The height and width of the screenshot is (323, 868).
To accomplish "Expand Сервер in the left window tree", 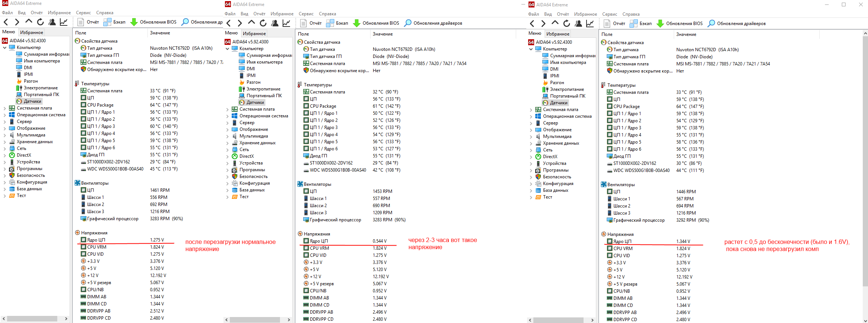I will coord(4,121).
